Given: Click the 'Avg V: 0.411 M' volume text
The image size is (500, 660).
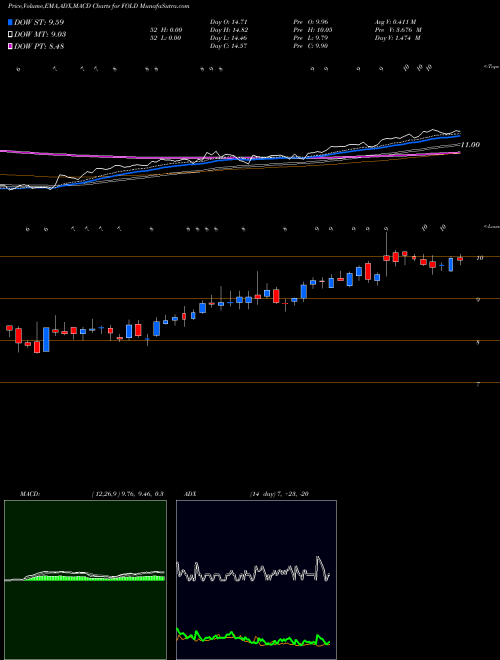Looking at the screenshot, I should tap(395, 21).
